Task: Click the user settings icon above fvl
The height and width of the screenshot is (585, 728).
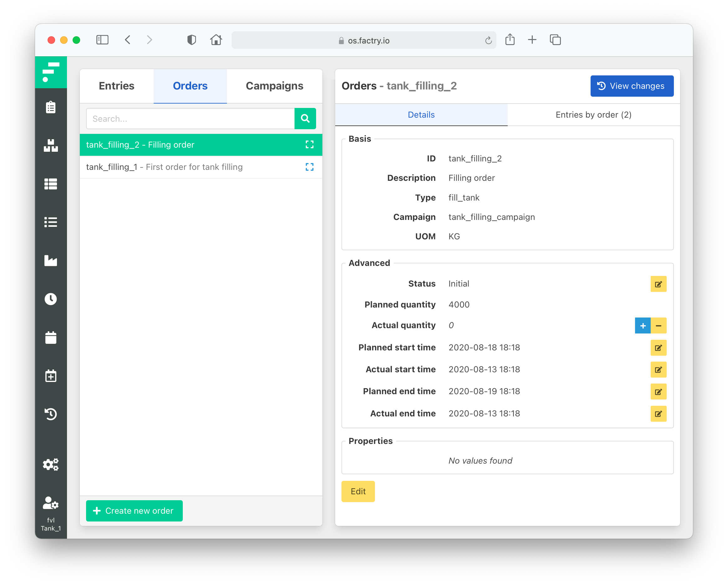Action: click(x=51, y=503)
